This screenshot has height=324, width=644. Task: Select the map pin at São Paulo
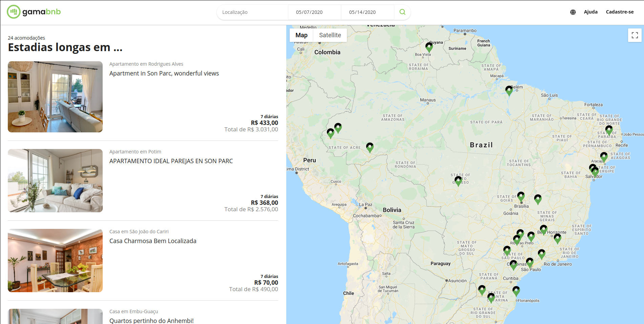point(530,263)
